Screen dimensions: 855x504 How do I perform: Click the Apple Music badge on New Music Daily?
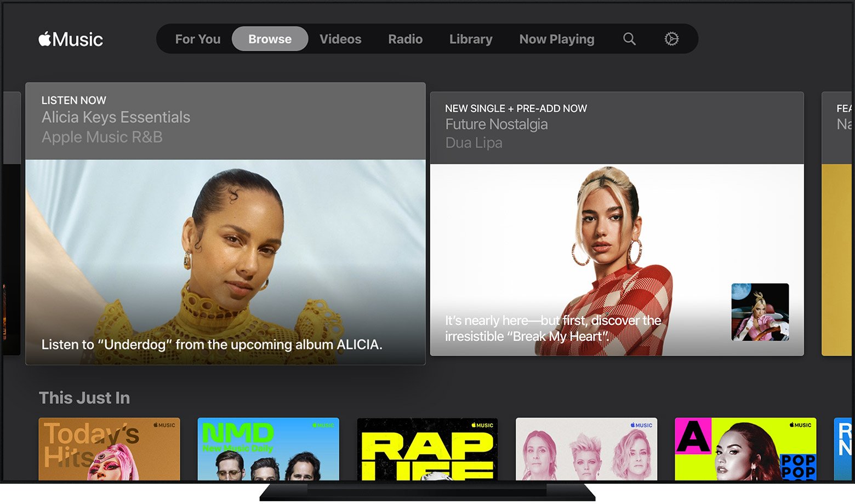[x=323, y=425]
